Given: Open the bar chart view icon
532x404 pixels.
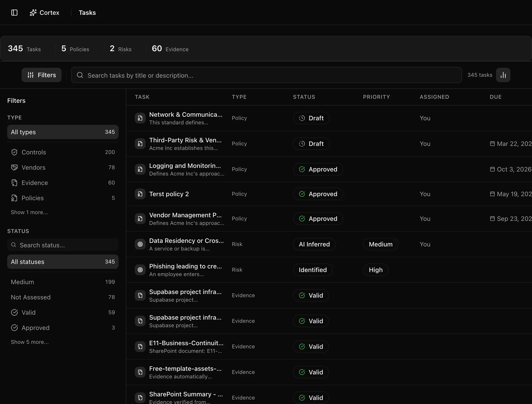Looking at the screenshot, I should click(503, 75).
